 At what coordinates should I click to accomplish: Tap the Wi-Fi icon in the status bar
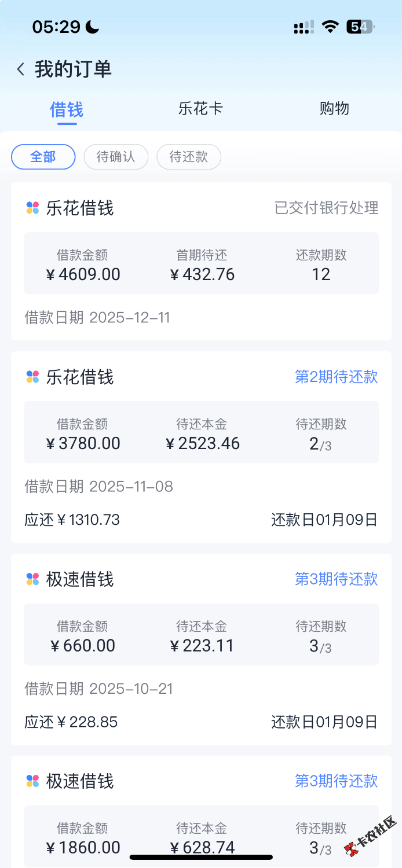(330, 27)
